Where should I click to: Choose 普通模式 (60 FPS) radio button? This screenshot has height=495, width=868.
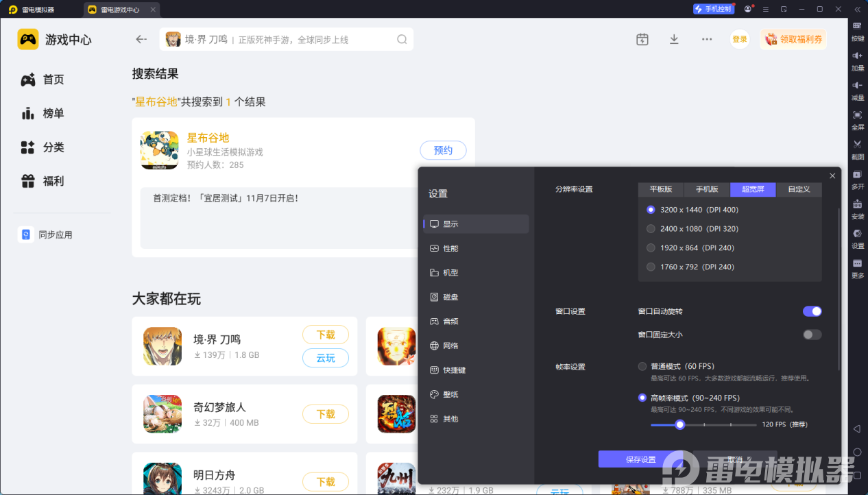[642, 366]
